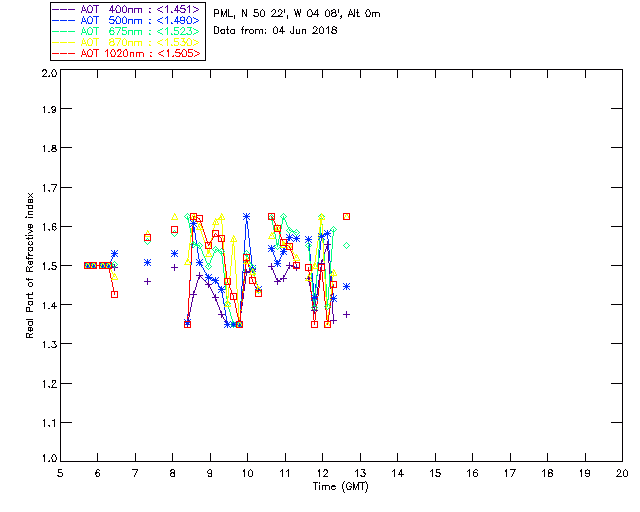Click the AOT 400nm legend entry
Viewport: 640px width, 512px height.
(126, 9)
